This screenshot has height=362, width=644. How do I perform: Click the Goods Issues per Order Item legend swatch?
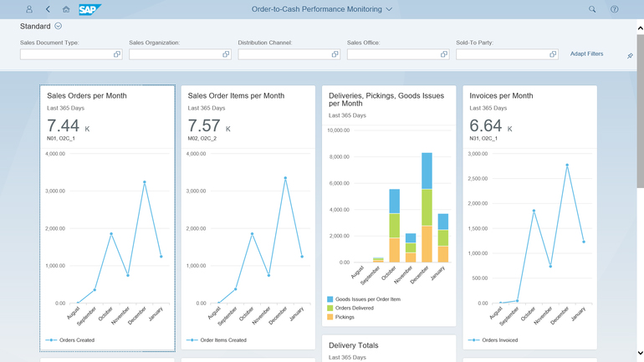pos(330,299)
